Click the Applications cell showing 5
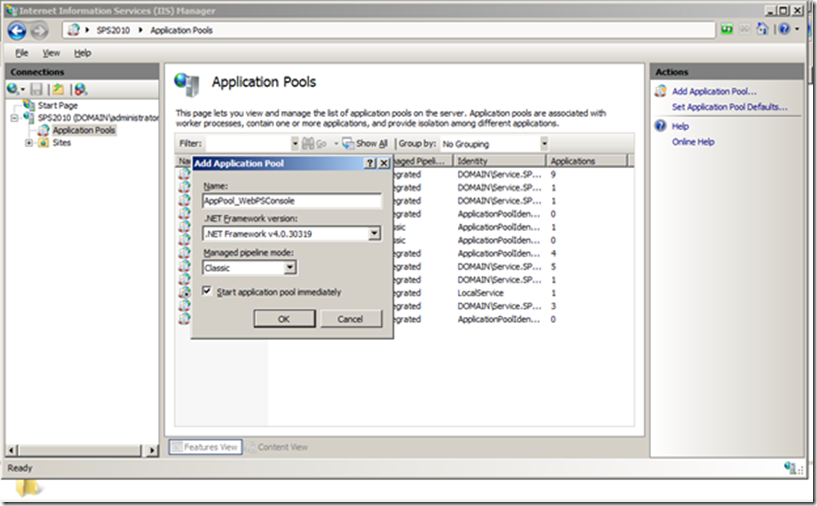The image size is (817, 506). (553, 266)
